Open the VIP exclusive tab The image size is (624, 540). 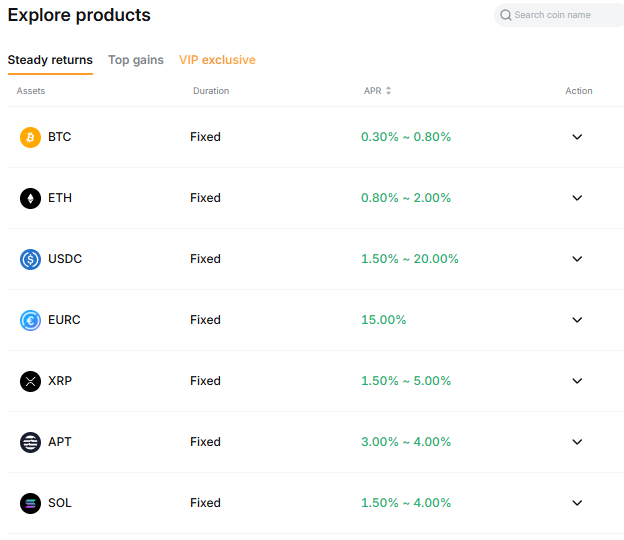coord(217,60)
